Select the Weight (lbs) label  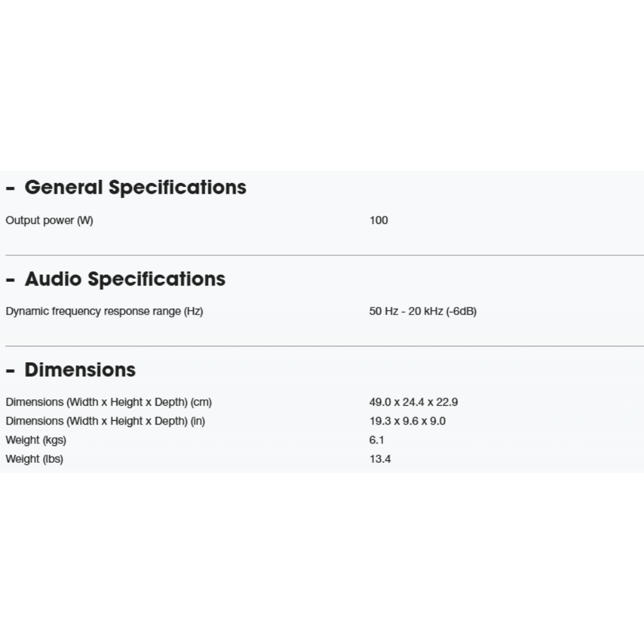coord(34,458)
